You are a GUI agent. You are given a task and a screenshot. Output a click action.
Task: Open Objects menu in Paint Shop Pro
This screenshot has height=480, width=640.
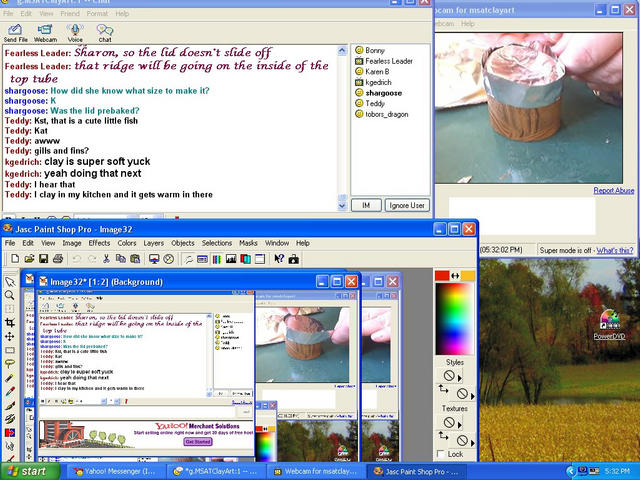(182, 243)
